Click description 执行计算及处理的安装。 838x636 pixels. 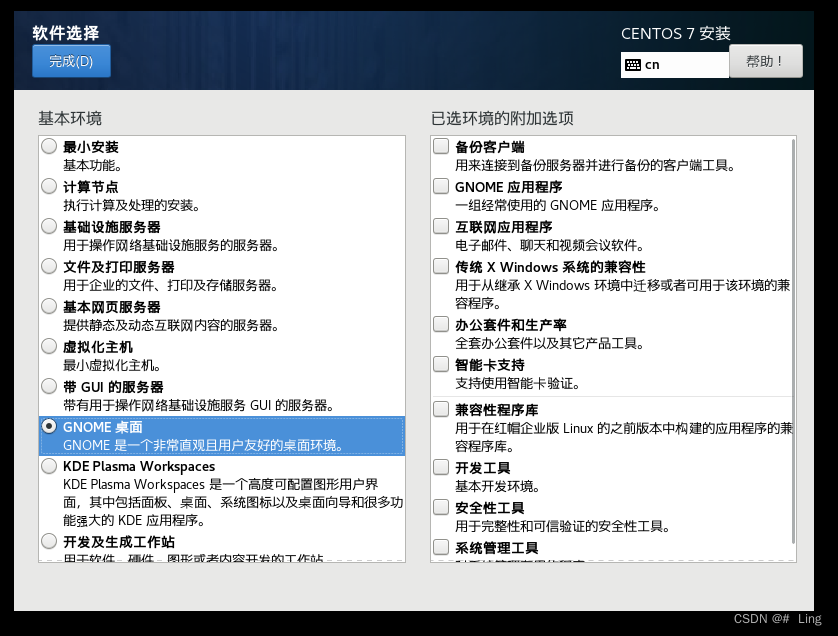[131, 206]
